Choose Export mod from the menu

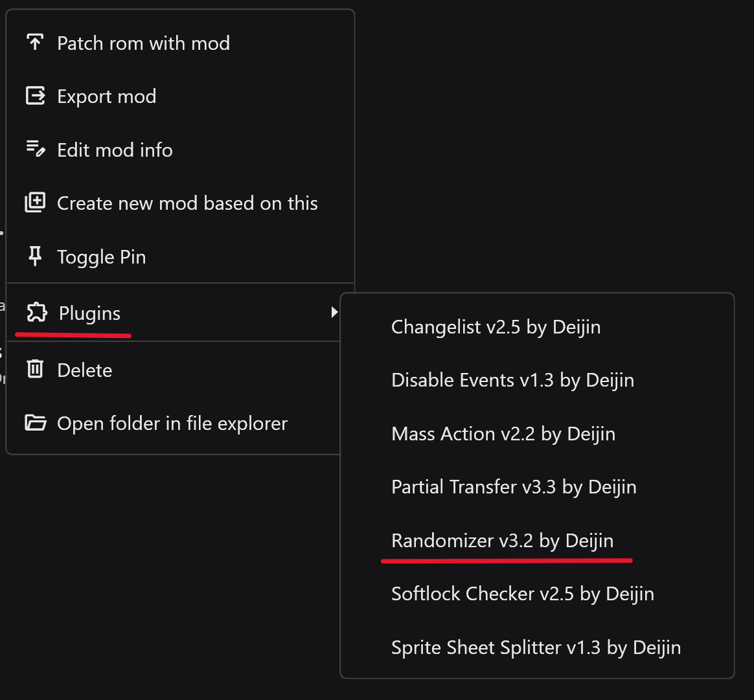point(106,96)
